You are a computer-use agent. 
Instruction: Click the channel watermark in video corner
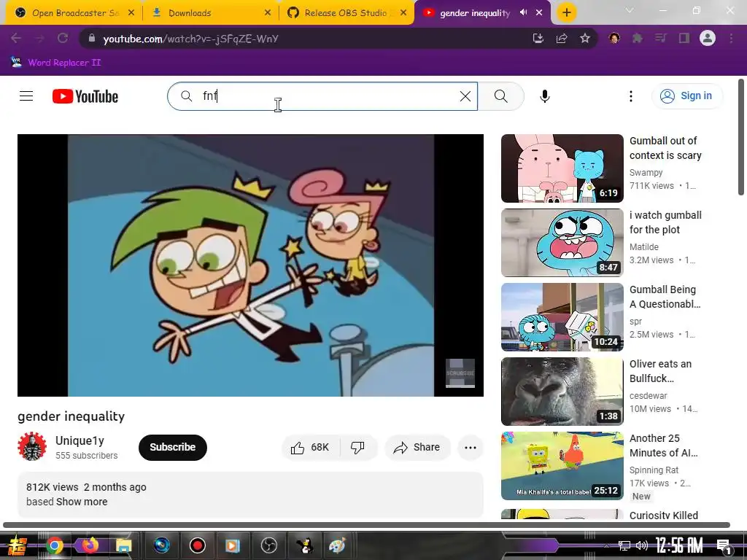pyautogui.click(x=460, y=373)
